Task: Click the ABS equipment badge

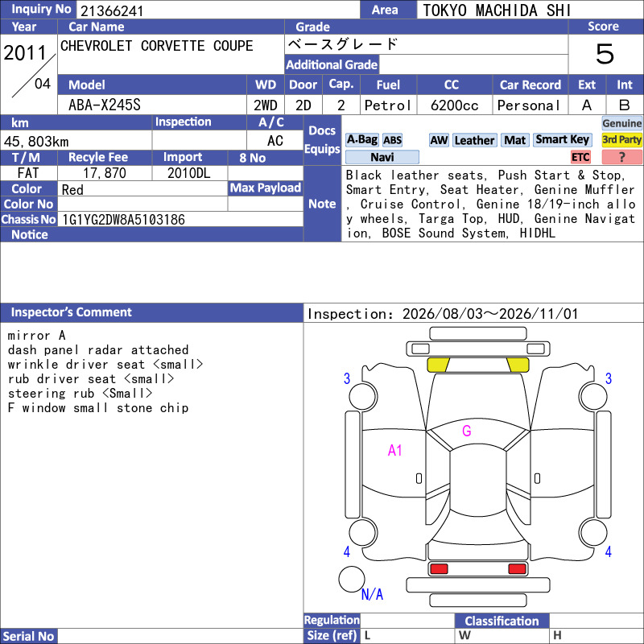Action: tap(392, 140)
